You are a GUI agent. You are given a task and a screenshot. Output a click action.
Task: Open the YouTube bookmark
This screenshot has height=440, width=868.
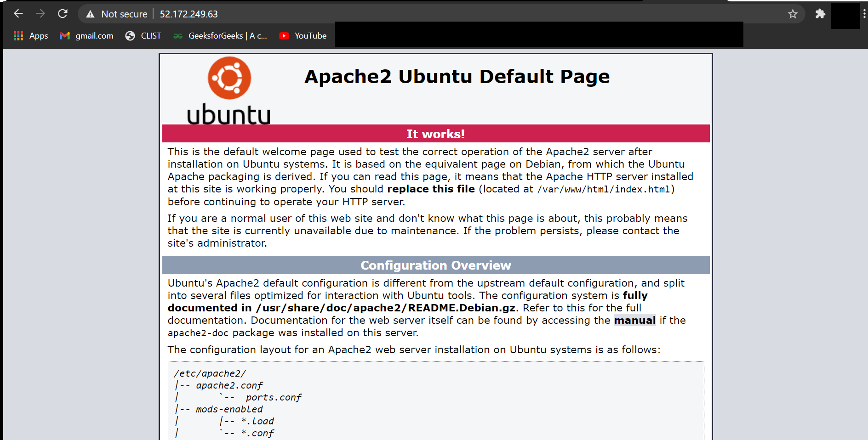click(303, 36)
